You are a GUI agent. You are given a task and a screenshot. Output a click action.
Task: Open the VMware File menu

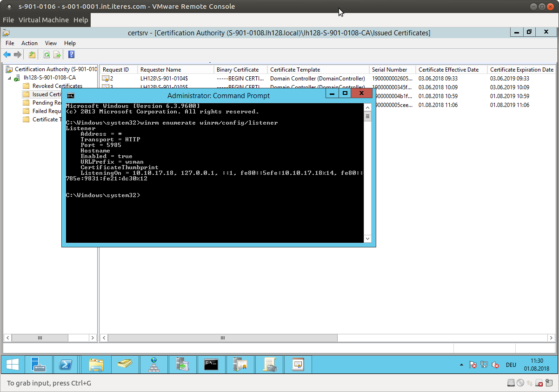click(8, 20)
